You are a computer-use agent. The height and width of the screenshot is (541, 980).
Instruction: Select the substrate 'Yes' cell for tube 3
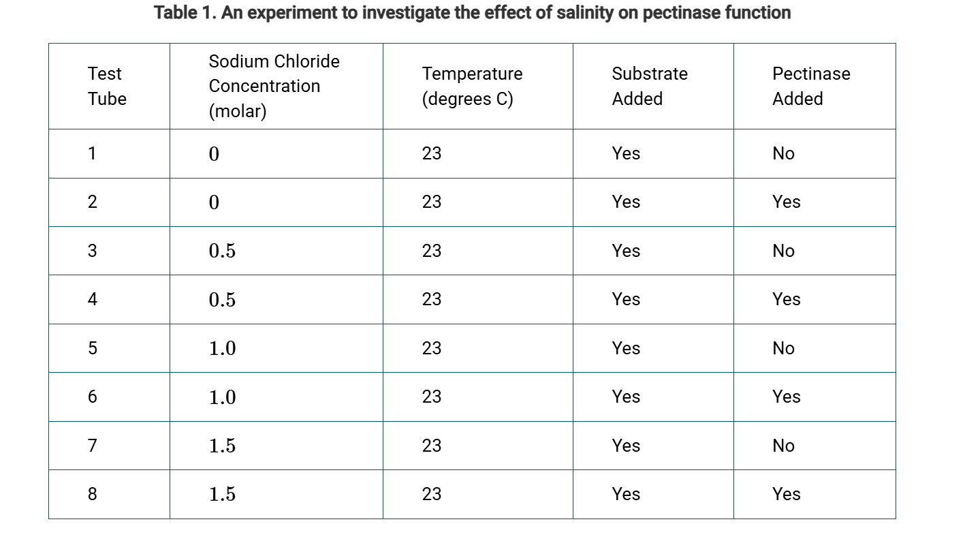[625, 251]
